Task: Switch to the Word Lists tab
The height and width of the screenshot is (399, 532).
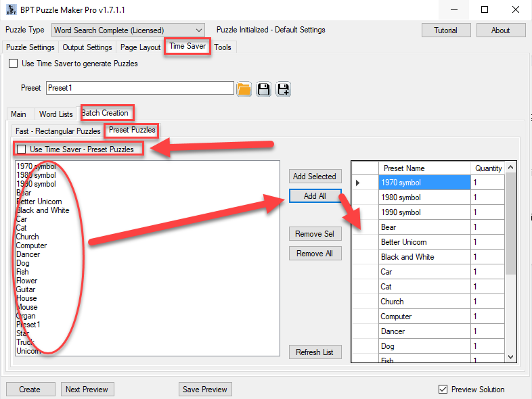Action: coord(56,114)
